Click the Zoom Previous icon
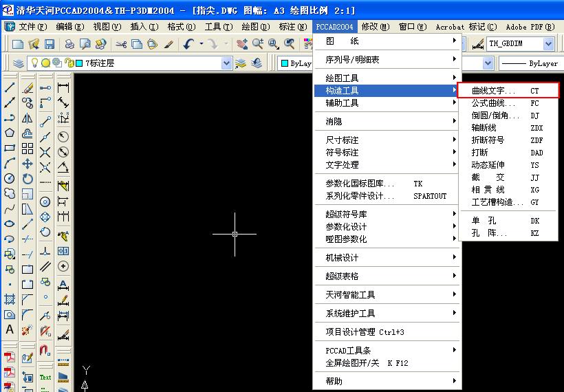This screenshot has width=564, height=392. [x=289, y=44]
